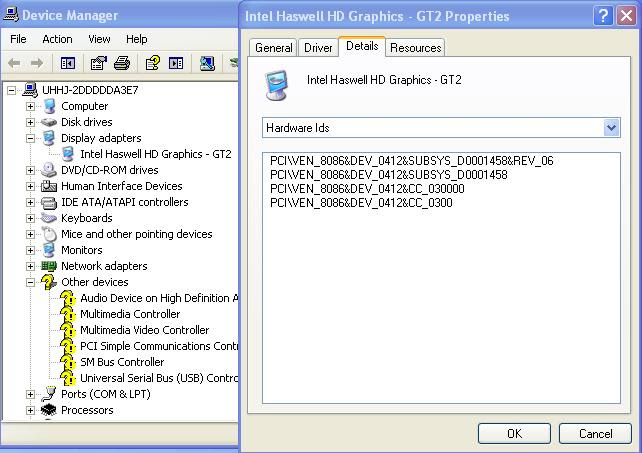The height and width of the screenshot is (453, 642).
Task: Select the DVD/CD-ROM drives icon
Action: coord(49,170)
